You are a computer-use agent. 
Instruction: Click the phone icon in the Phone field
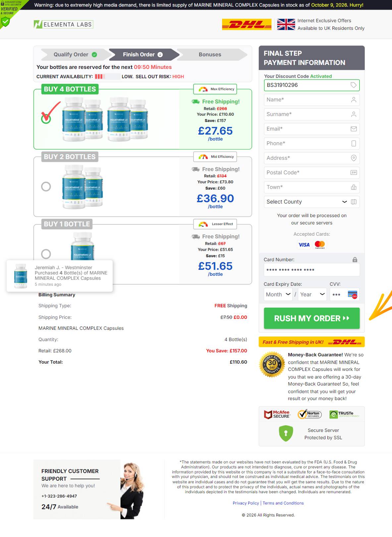pyautogui.click(x=354, y=144)
